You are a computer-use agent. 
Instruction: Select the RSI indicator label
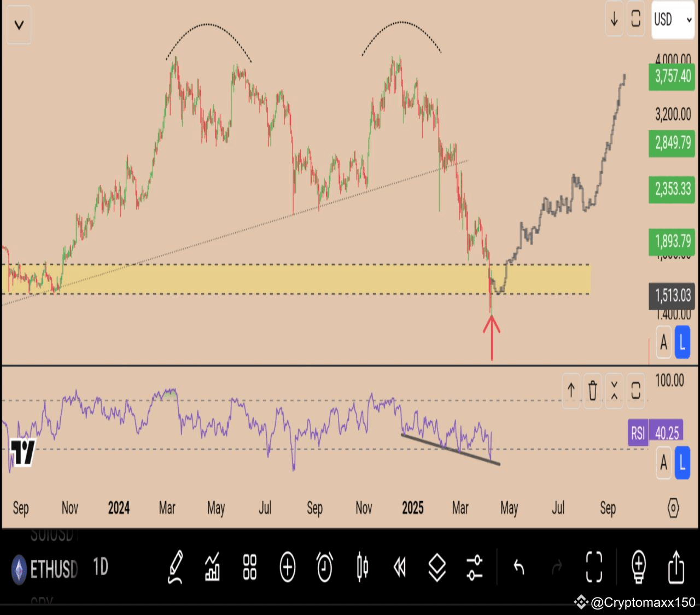[x=638, y=433]
